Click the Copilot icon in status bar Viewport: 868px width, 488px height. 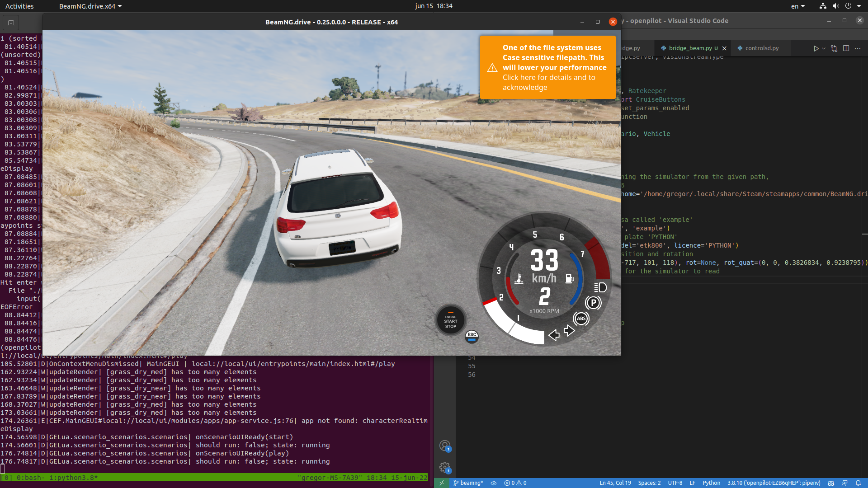tap(831, 483)
